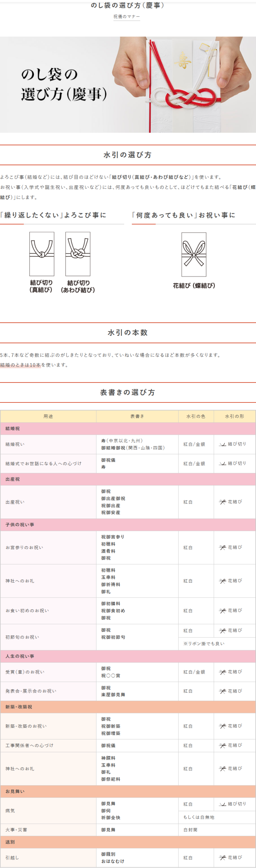Click the 花結び bow icon in 引越し row

222,858
